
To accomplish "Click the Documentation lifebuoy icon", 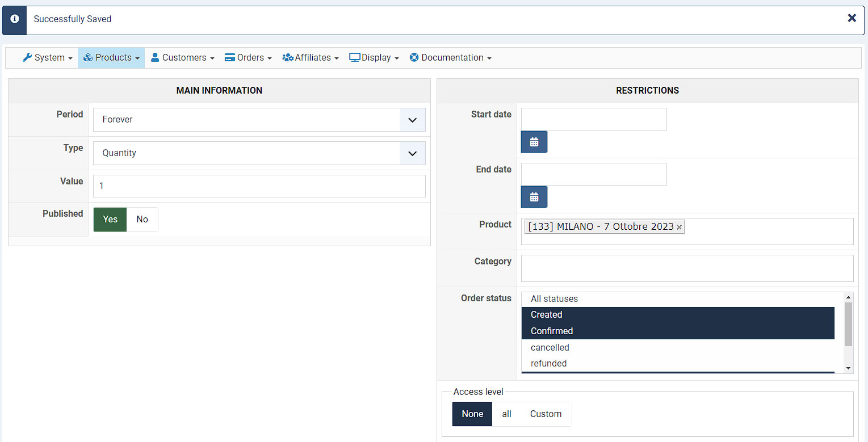I will tap(414, 57).
